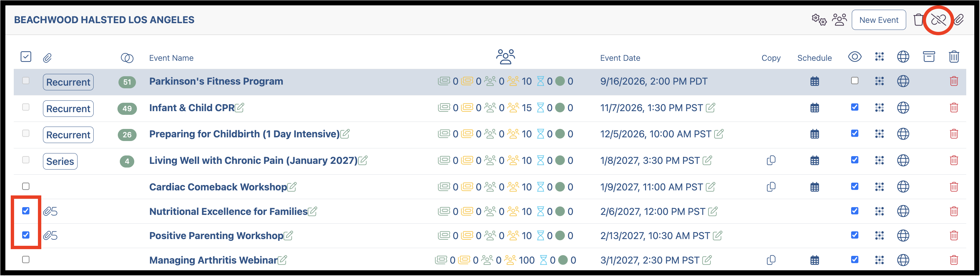Open schedule calendar for Preparing for Childbirth

(815, 134)
